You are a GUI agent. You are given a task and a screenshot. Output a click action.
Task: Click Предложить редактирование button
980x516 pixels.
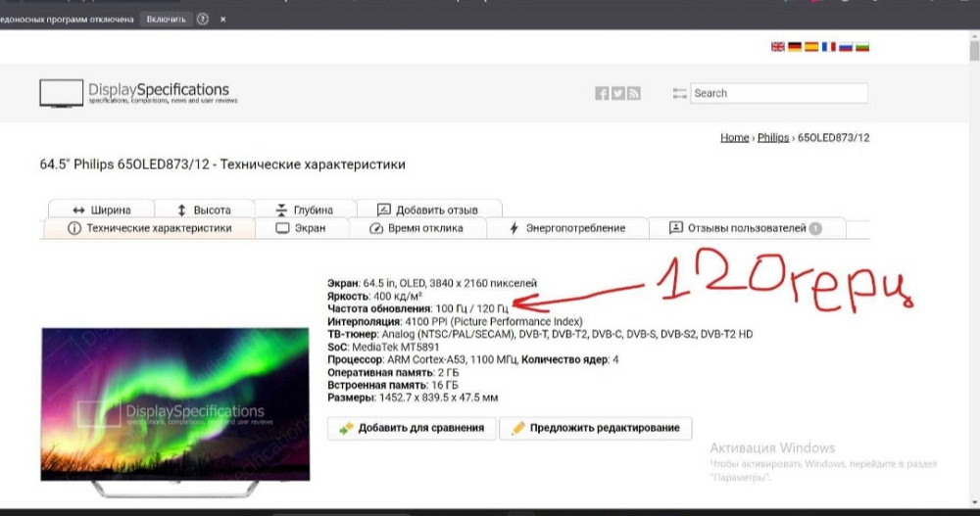(596, 428)
